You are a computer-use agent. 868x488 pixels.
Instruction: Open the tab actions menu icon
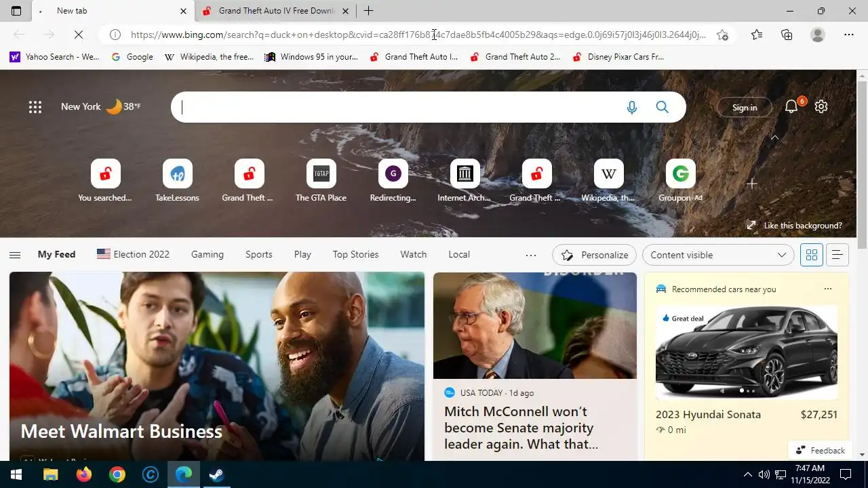(x=16, y=11)
